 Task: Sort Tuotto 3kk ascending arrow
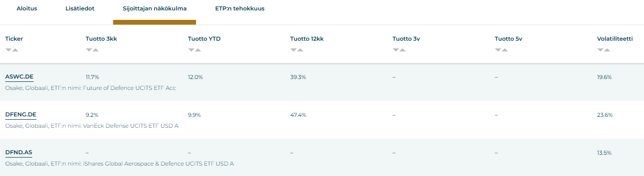pos(96,50)
